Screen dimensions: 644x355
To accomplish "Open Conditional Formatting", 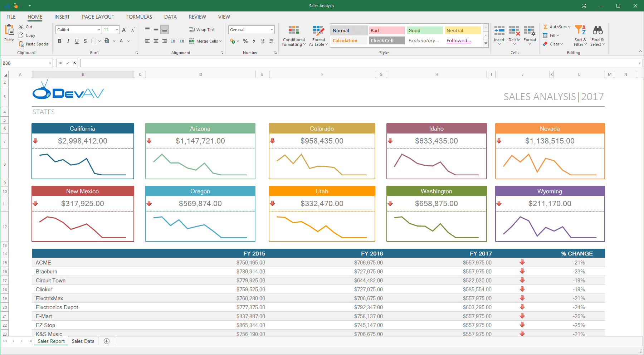I will click(x=293, y=36).
